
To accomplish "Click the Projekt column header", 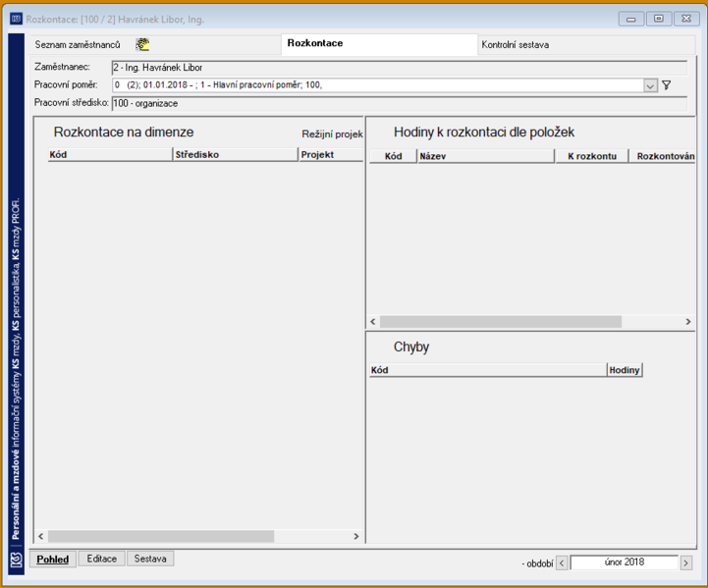I will (x=331, y=154).
